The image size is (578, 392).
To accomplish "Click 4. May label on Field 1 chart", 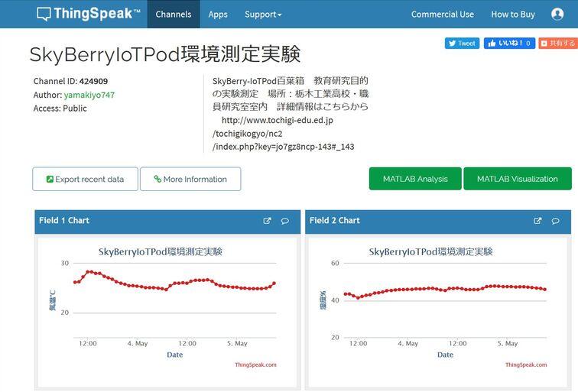I will [138, 343].
